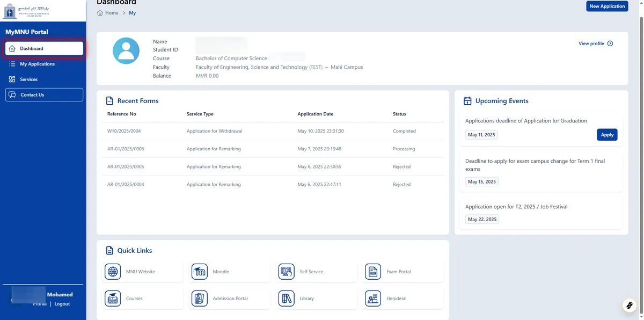Select reference W10/2025/0004 row

273,131
